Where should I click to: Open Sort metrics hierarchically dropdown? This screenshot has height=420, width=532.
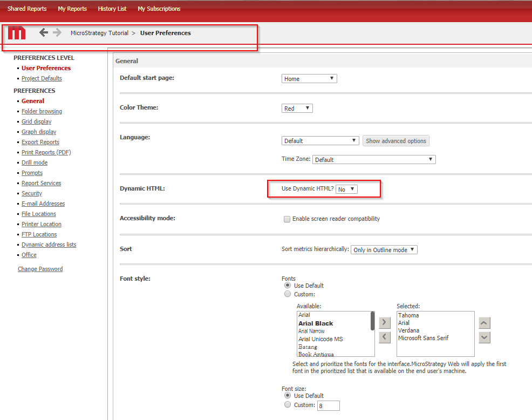pos(384,249)
